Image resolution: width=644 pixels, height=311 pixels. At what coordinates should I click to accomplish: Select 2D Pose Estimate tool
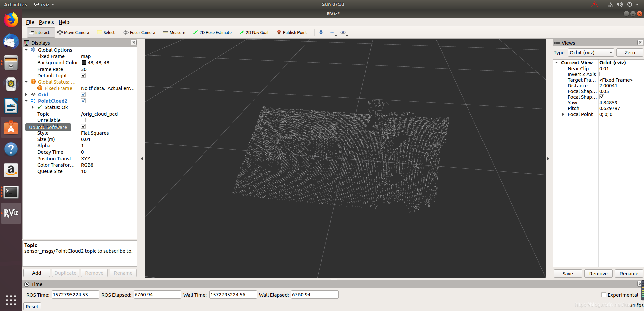[x=212, y=33]
